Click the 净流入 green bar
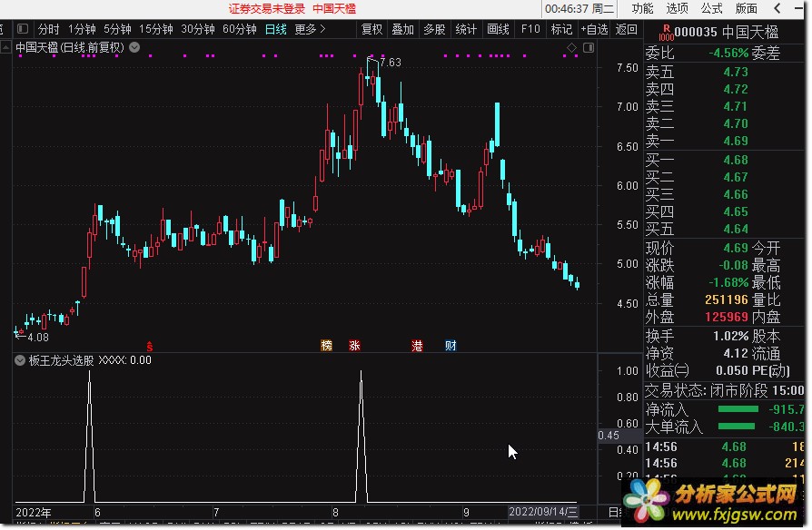 [738, 409]
